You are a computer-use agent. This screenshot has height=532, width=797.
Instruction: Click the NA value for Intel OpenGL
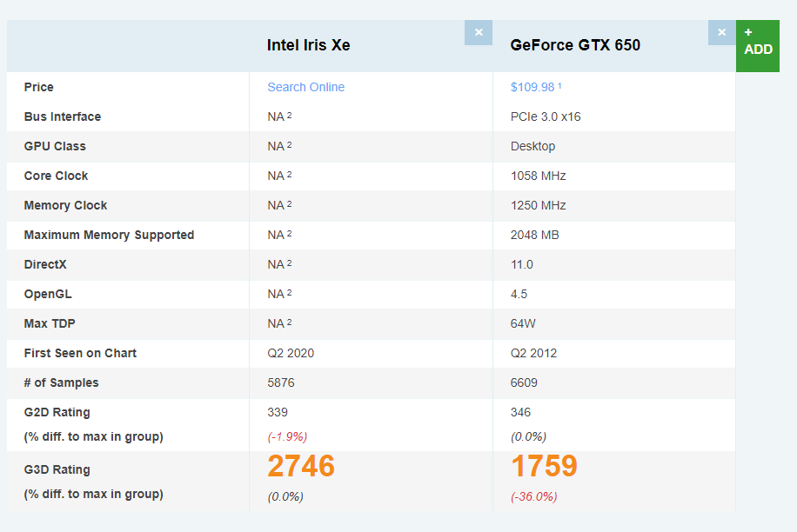click(x=279, y=294)
